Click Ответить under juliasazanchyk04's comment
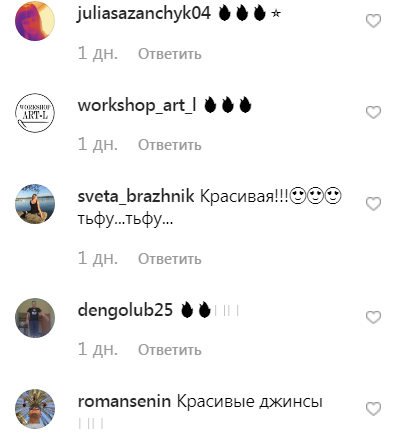The image size is (401, 438). point(170,54)
